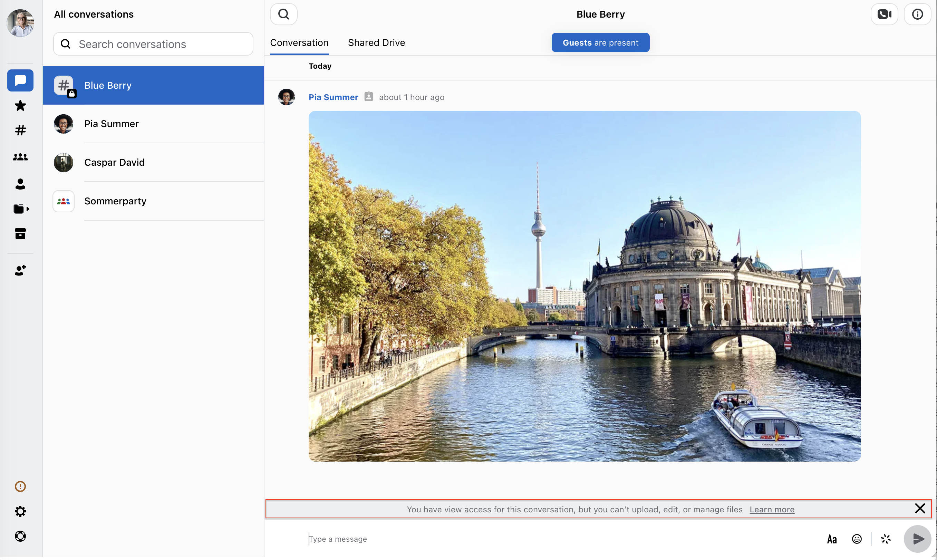Click the send message button
The height and width of the screenshot is (560, 937).
[x=917, y=539]
